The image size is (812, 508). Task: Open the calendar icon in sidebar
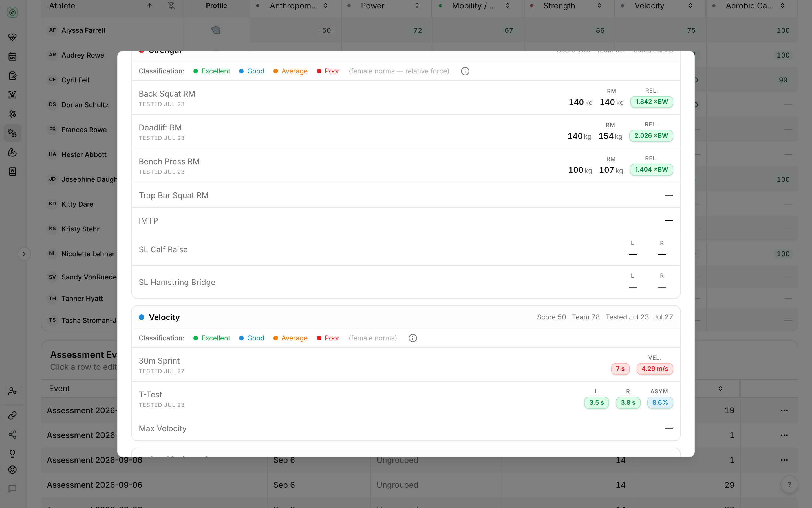coord(12,56)
